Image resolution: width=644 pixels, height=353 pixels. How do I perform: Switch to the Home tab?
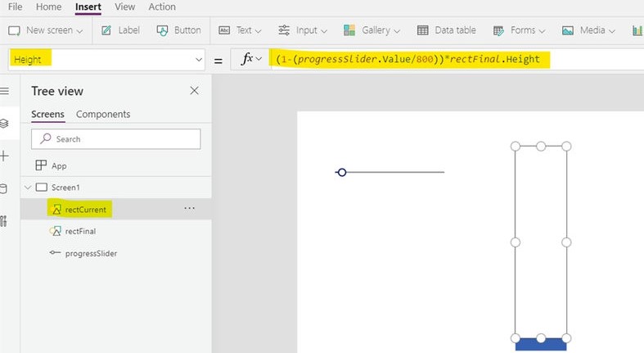pos(48,7)
